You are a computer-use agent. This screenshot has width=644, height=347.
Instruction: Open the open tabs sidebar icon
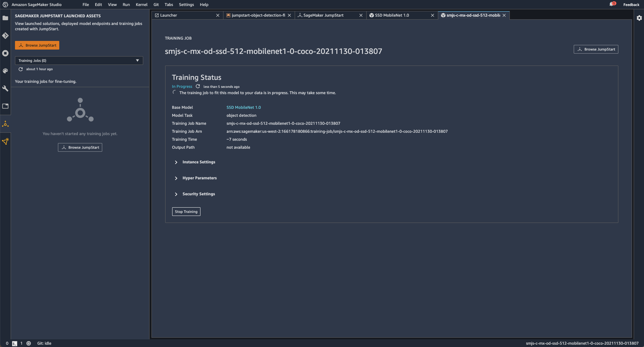tap(5, 106)
